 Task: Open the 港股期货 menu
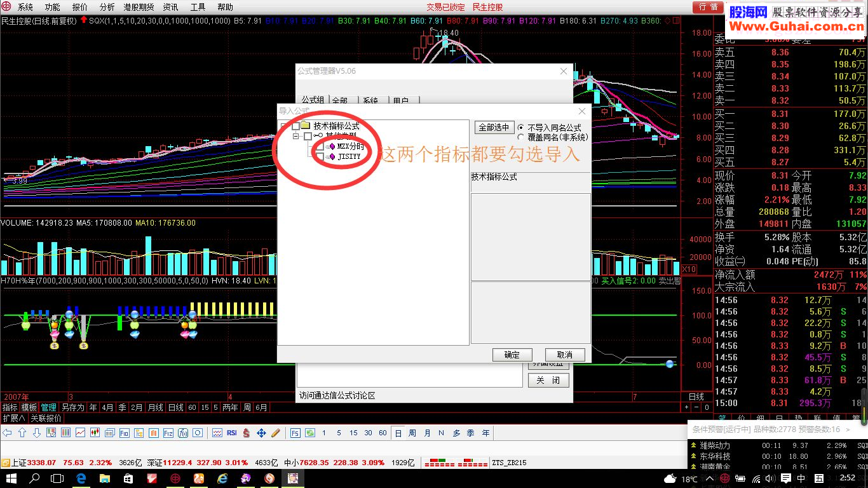click(x=139, y=7)
